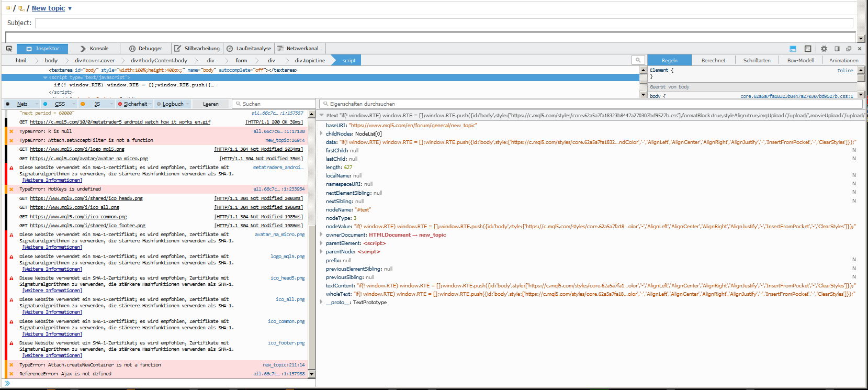Open devtools in separate window icon
Screen dimensions: 868x390
849,49
